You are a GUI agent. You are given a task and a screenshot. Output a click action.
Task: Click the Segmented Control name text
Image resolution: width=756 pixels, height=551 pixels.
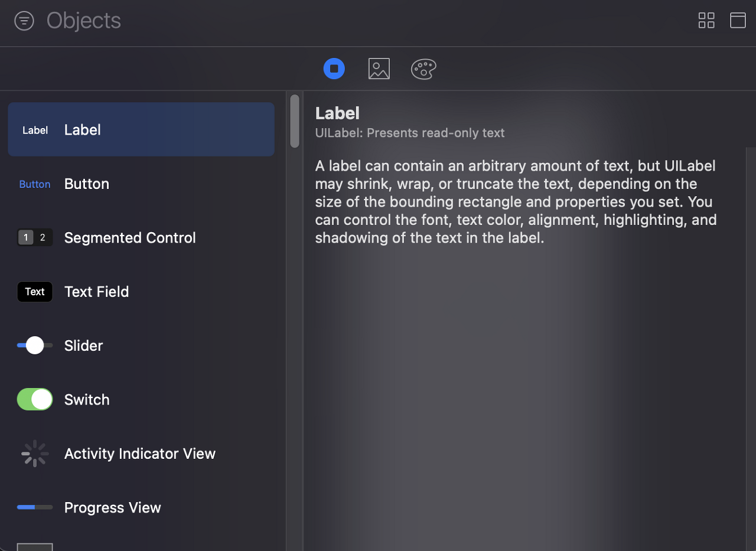130,238
